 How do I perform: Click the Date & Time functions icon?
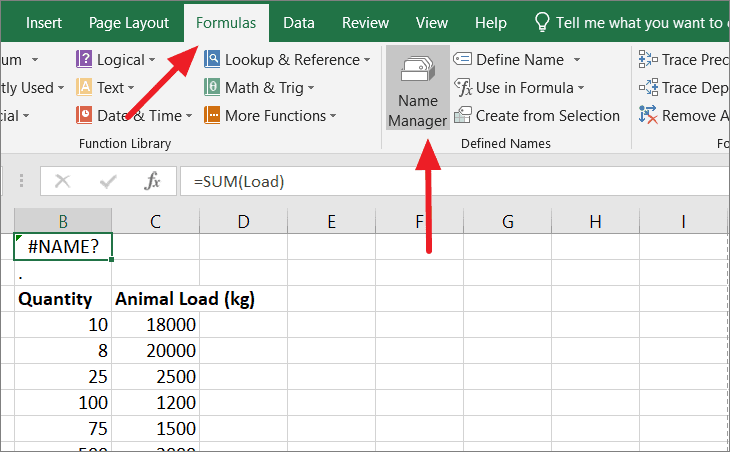84,115
